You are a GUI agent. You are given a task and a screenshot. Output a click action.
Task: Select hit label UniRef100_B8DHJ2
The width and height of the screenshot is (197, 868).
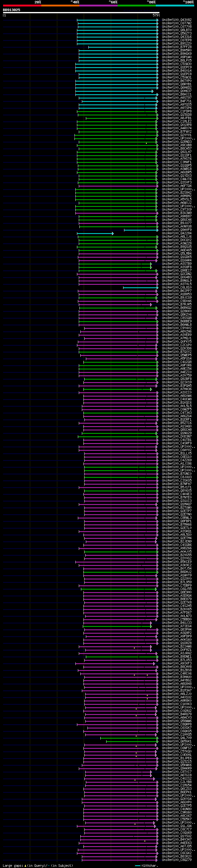pyautogui.click(x=177, y=572)
